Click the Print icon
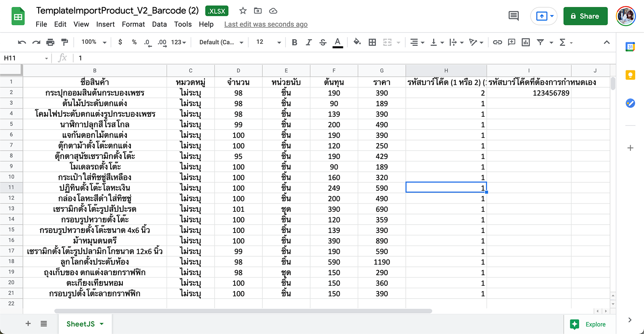The width and height of the screenshot is (644, 334). tap(50, 42)
